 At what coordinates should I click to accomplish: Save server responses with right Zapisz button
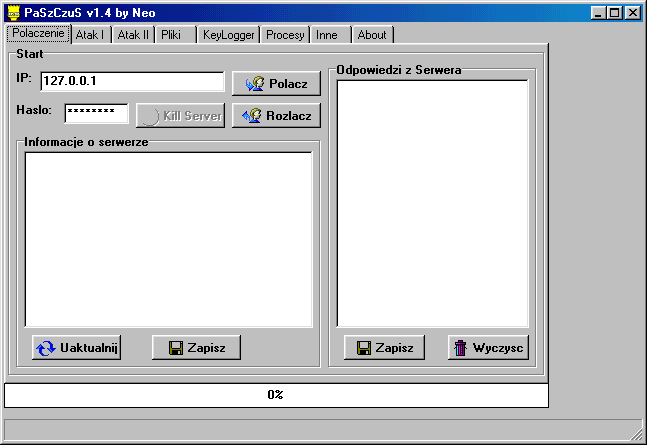pos(384,348)
